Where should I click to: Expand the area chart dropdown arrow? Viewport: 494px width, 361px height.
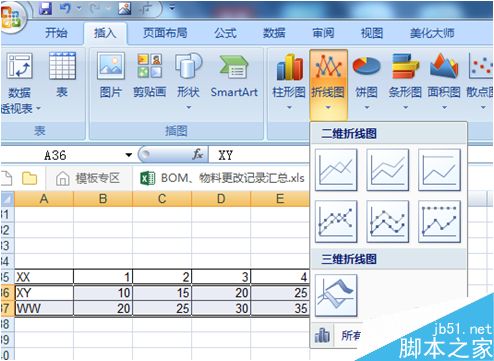click(444, 107)
